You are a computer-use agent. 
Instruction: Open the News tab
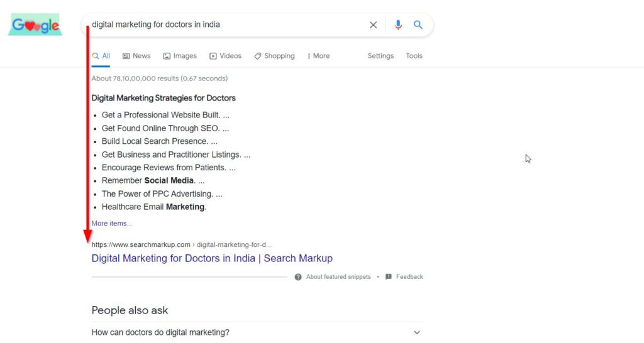pos(136,56)
